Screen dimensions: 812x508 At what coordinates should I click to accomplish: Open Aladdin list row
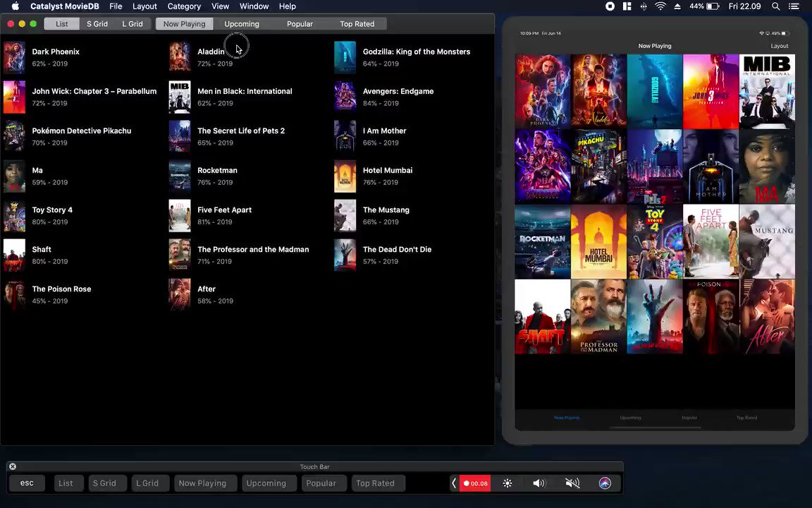tap(249, 57)
